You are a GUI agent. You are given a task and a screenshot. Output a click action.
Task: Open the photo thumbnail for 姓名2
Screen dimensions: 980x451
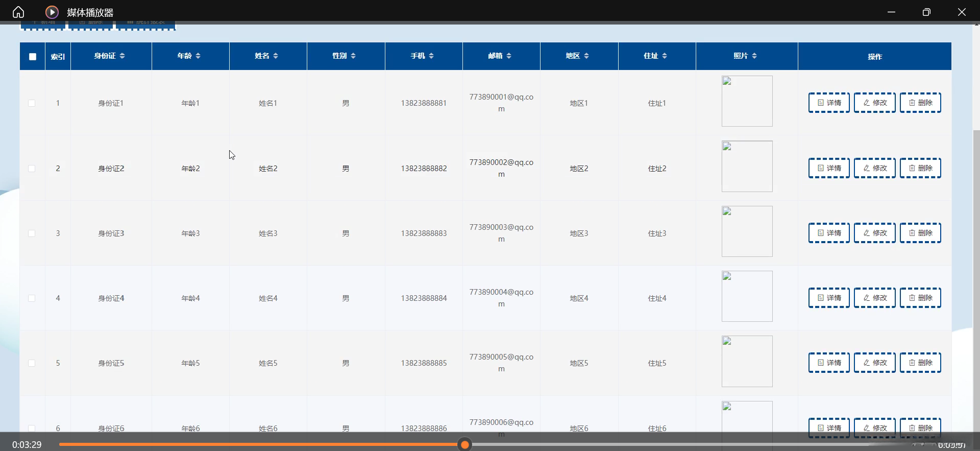(x=747, y=167)
